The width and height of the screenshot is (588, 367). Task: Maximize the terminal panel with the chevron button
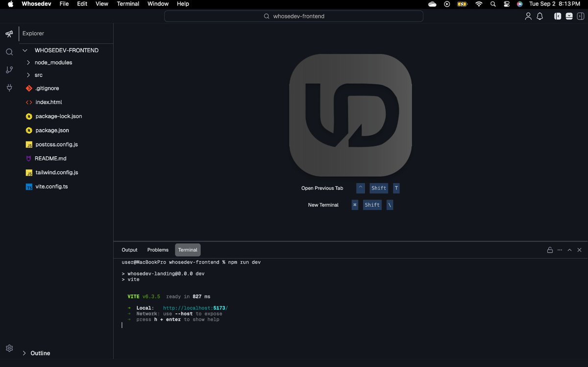coord(569,250)
